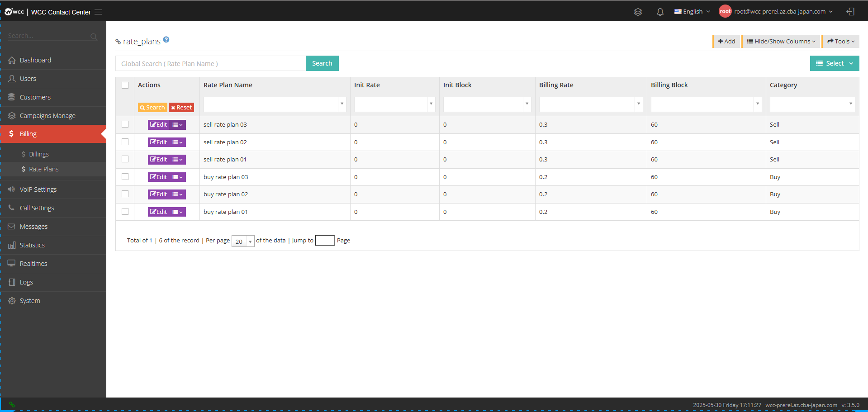This screenshot has width=868, height=412.
Task: Click the Call Settings phone icon
Action: click(x=12, y=208)
